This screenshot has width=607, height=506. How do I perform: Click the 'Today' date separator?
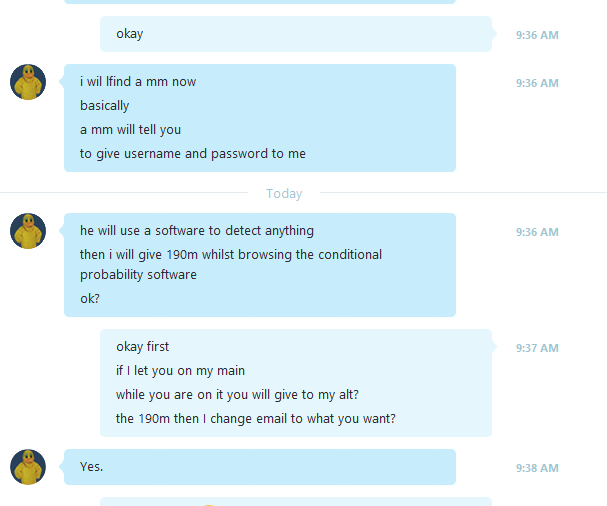[x=284, y=193]
